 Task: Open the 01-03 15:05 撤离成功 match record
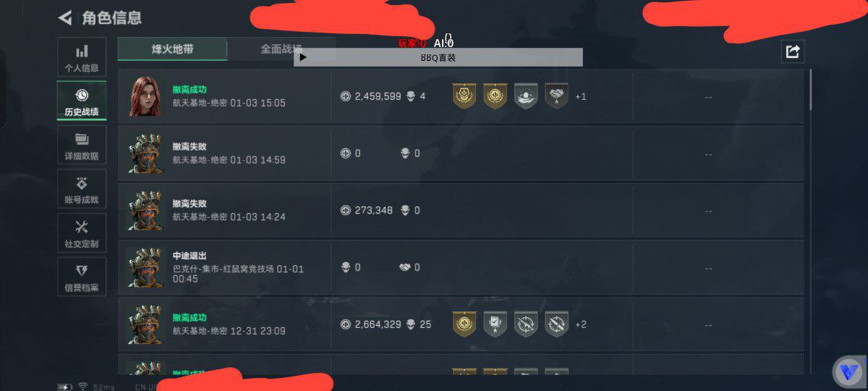click(461, 96)
